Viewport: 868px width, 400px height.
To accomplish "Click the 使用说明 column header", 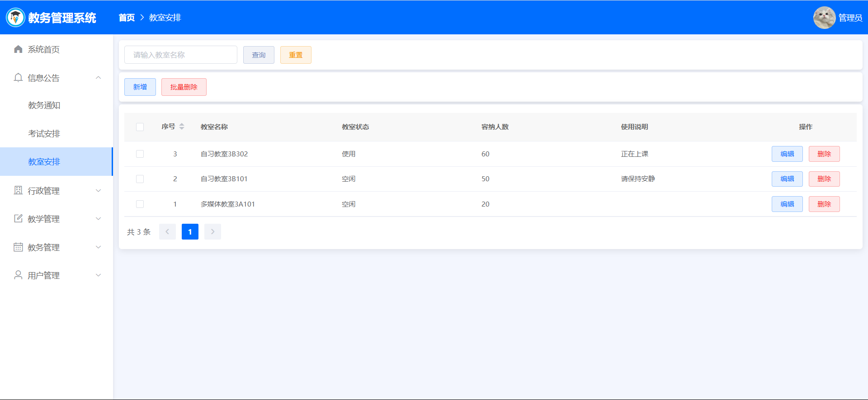I will pyautogui.click(x=634, y=127).
